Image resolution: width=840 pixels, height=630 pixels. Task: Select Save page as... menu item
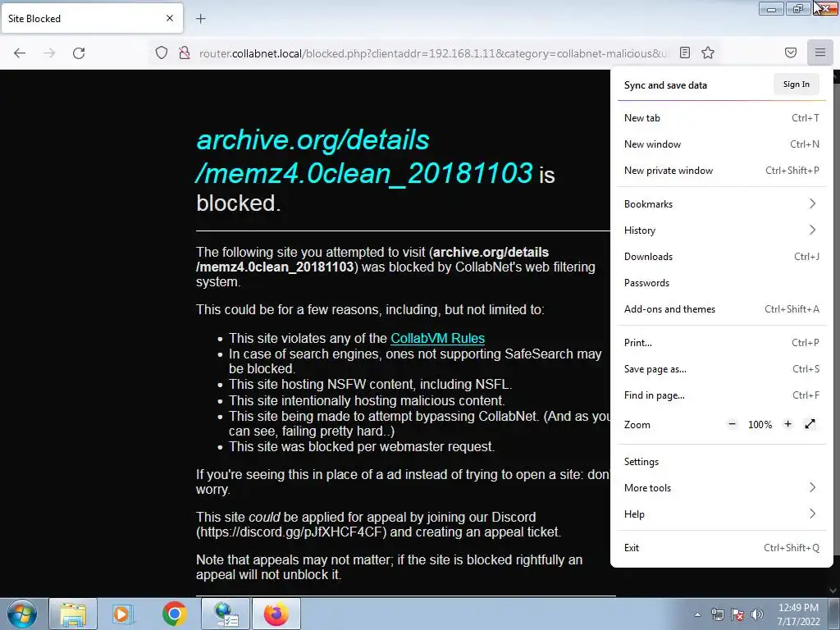point(722,369)
